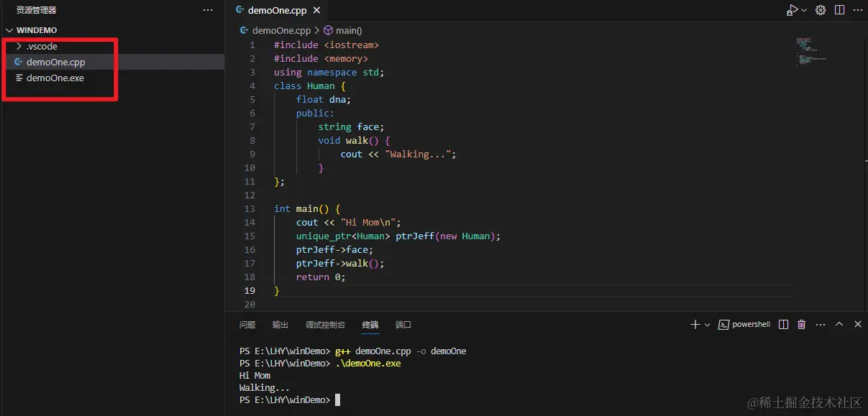This screenshot has height=416, width=868.
Task: Click 'string face;' code line
Action: click(x=352, y=126)
